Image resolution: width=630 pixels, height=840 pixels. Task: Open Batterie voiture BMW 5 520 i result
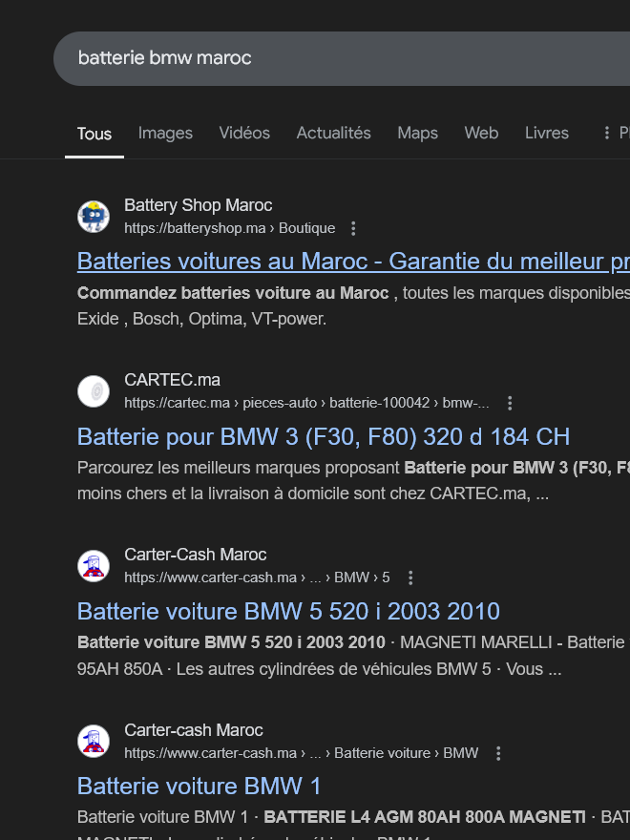pyautogui.click(x=288, y=611)
